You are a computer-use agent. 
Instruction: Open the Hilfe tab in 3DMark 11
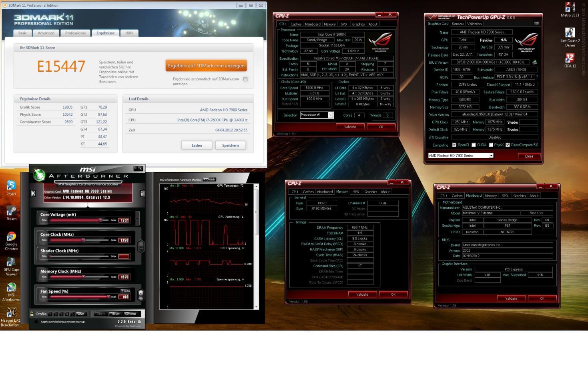click(129, 33)
